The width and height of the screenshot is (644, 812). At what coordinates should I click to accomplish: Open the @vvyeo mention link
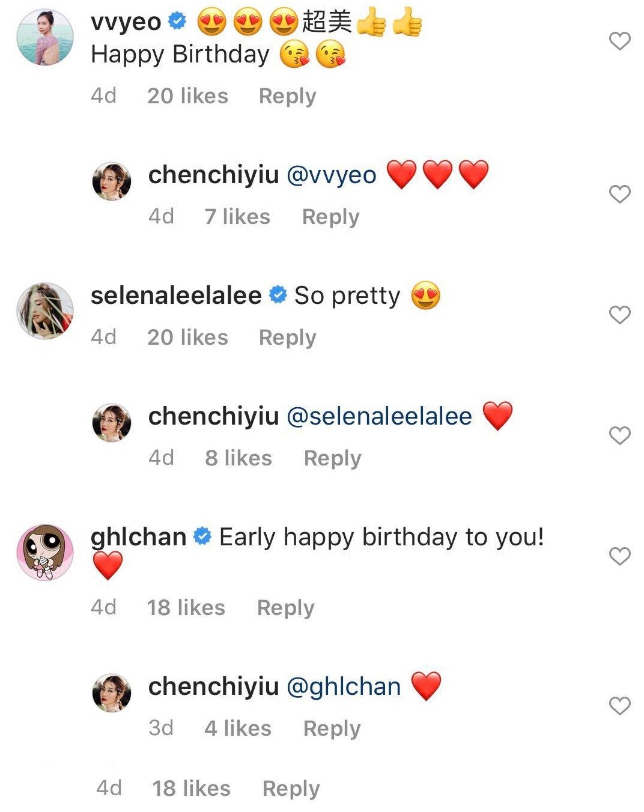(x=332, y=175)
